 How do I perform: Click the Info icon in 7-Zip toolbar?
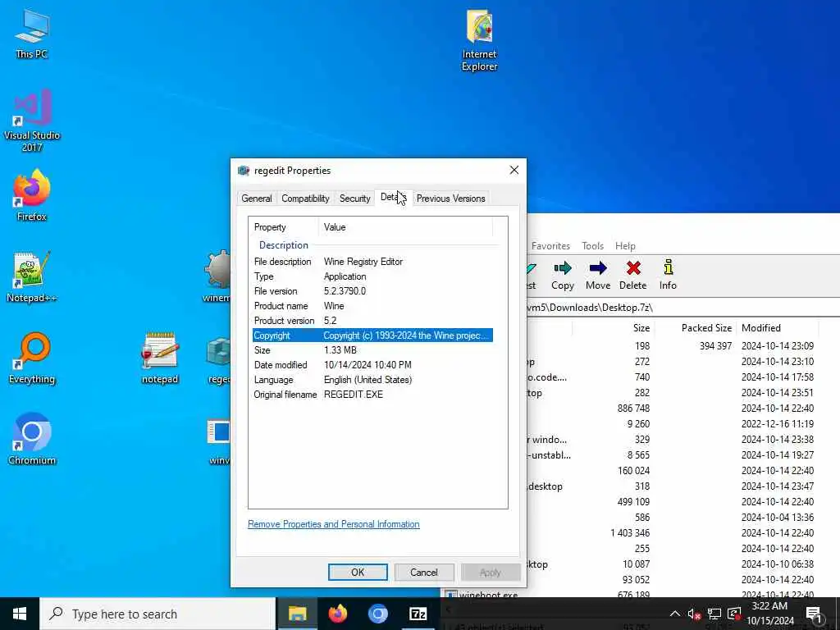tap(668, 276)
